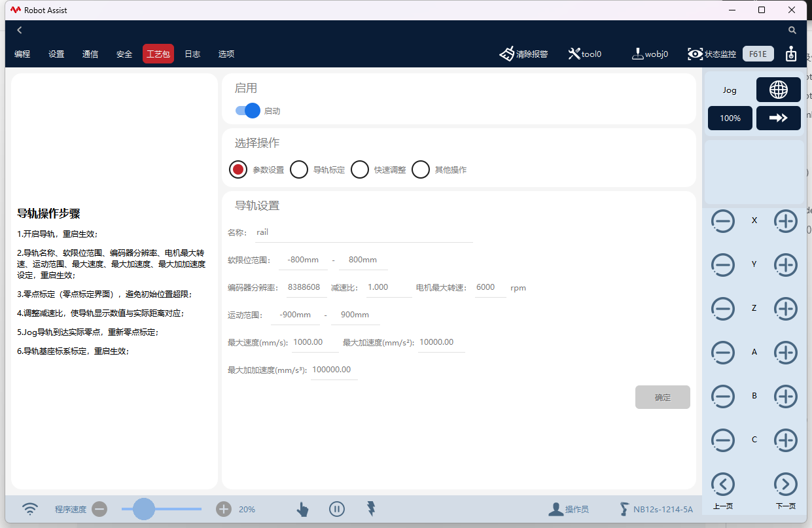Viewport: 812px width, 528px height.
Task: Click the lightning bolt icon at the bottom
Action: point(371,508)
